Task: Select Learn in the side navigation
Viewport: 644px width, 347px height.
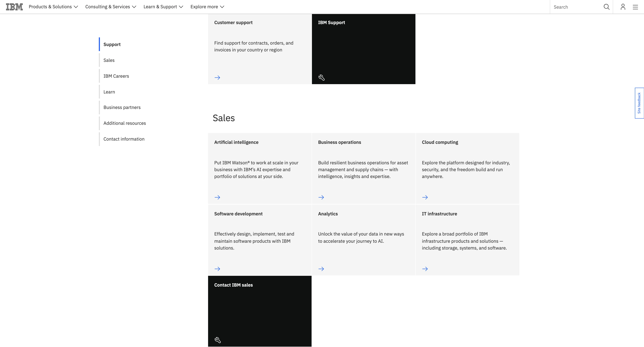Action: click(x=109, y=92)
